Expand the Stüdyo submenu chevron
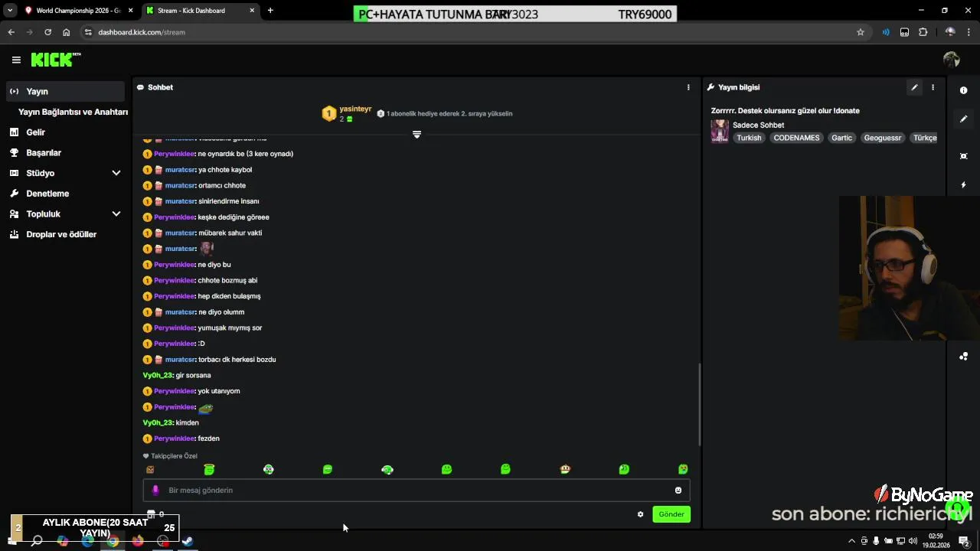 116,173
